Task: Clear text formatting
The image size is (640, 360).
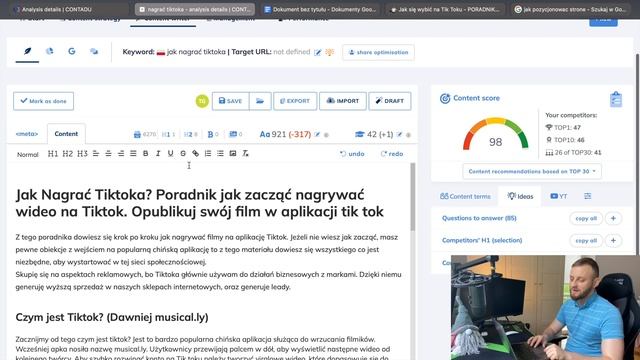Action: (x=245, y=154)
